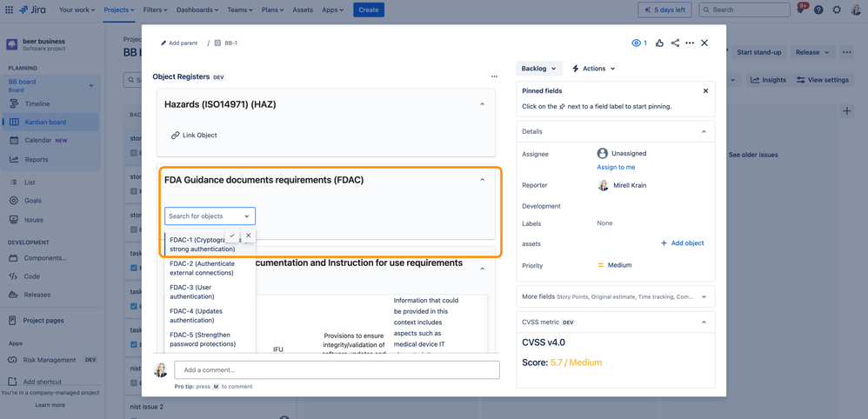Collapse FDA Guidance documents requirements section

click(x=482, y=180)
